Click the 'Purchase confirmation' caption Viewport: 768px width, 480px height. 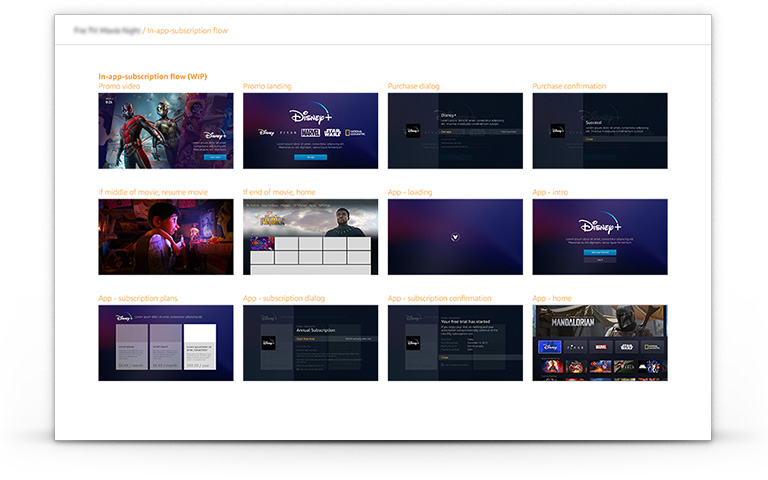[569, 86]
